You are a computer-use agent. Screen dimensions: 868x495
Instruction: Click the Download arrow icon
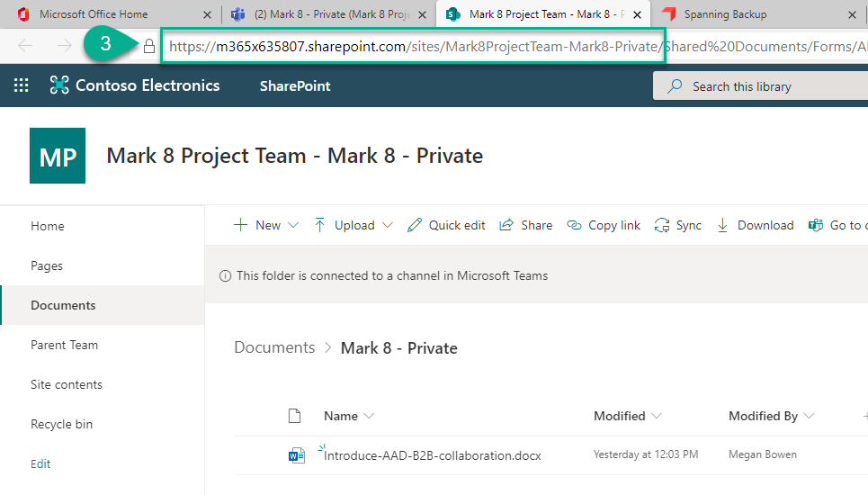coord(722,225)
